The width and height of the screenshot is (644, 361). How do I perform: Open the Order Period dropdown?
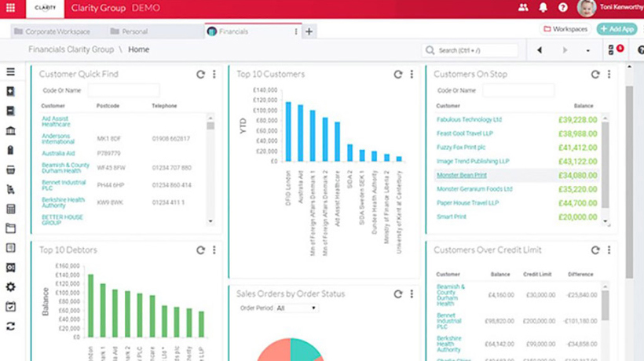click(296, 308)
